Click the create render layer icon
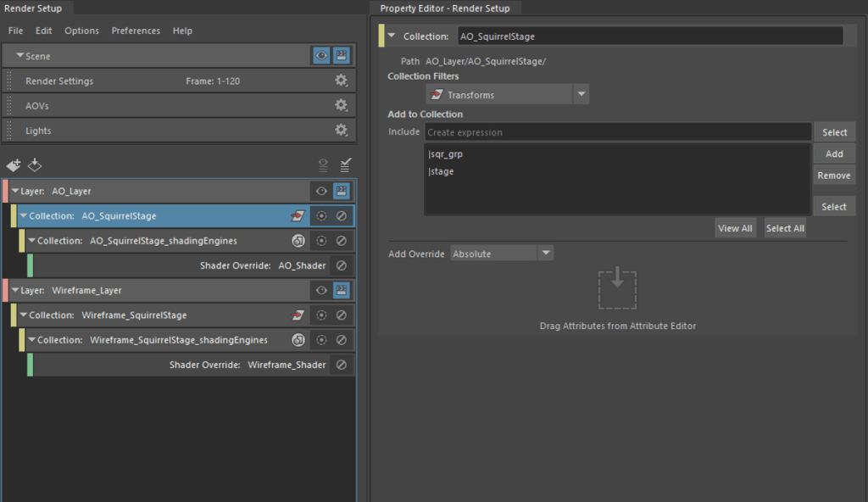This screenshot has height=502, width=868. pyautogui.click(x=13, y=165)
